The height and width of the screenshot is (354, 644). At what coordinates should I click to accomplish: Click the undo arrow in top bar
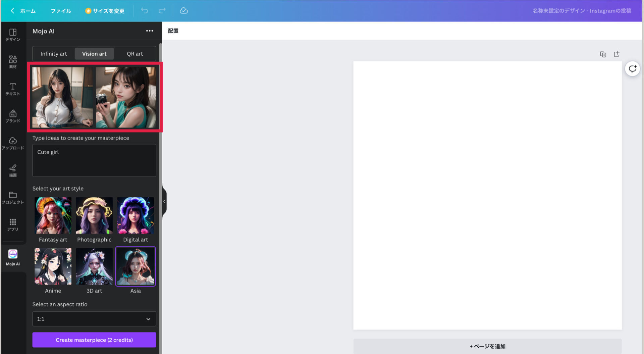(x=145, y=11)
